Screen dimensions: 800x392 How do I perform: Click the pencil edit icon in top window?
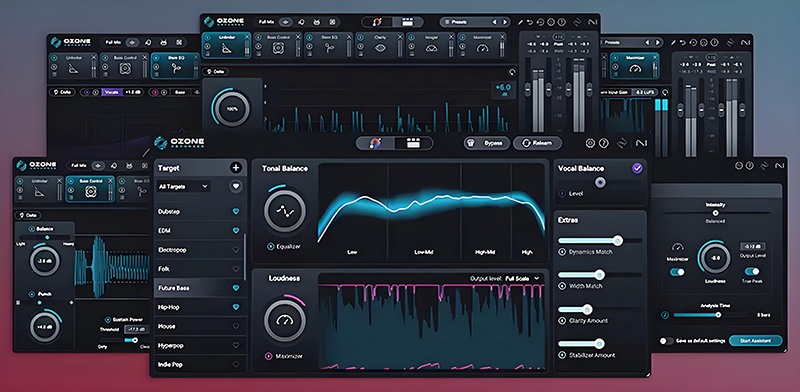[520, 22]
